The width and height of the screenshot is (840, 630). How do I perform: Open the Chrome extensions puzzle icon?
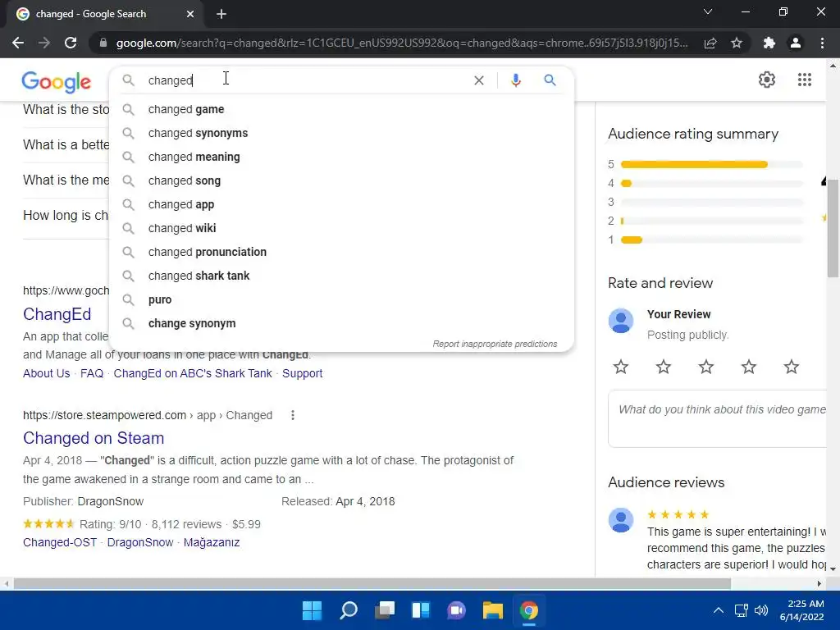point(769,43)
